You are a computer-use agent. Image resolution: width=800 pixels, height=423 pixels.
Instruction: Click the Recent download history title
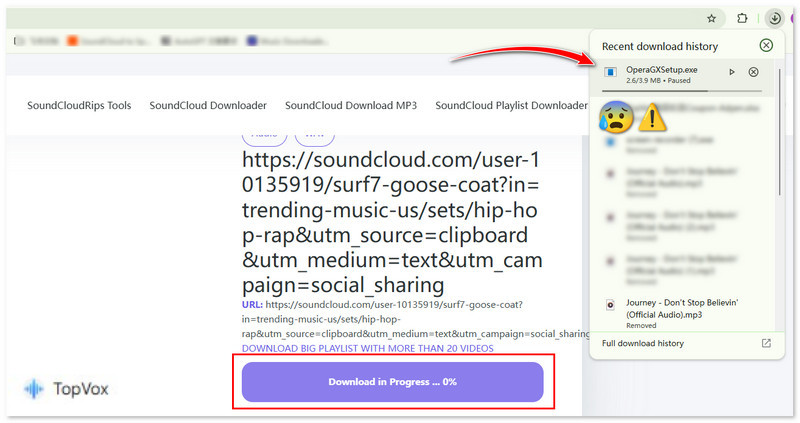coord(660,46)
